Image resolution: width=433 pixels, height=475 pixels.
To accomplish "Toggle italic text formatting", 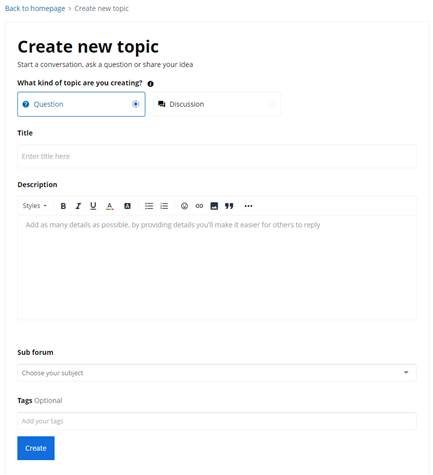I will [x=78, y=206].
